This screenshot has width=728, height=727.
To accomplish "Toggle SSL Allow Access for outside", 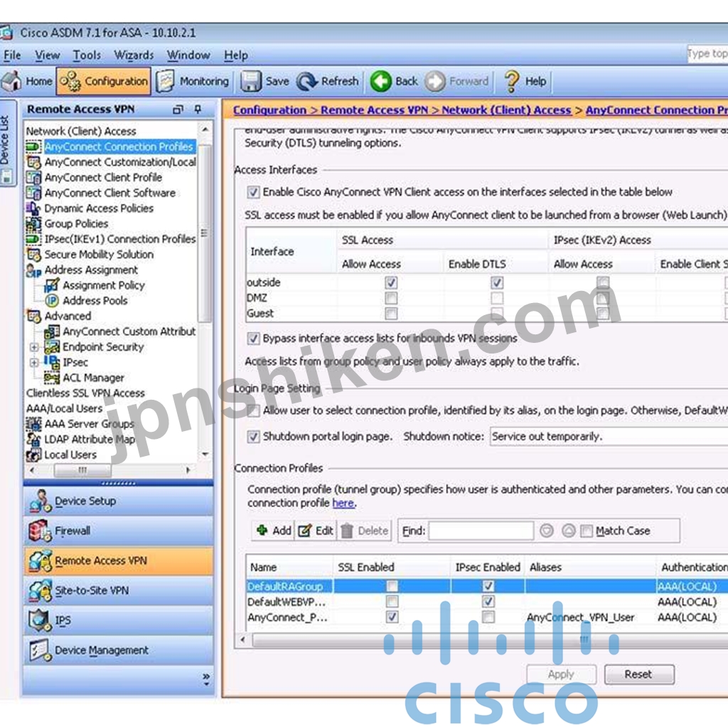I will [392, 282].
